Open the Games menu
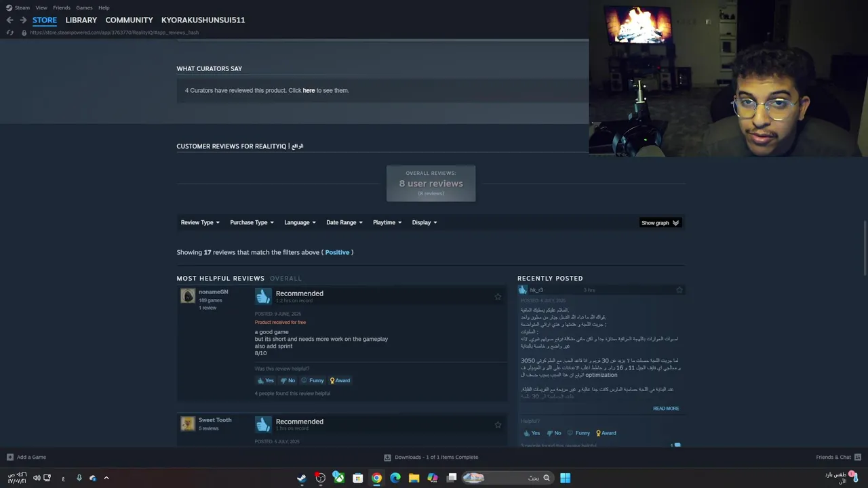Image resolution: width=868 pixels, height=488 pixels. tap(84, 7)
